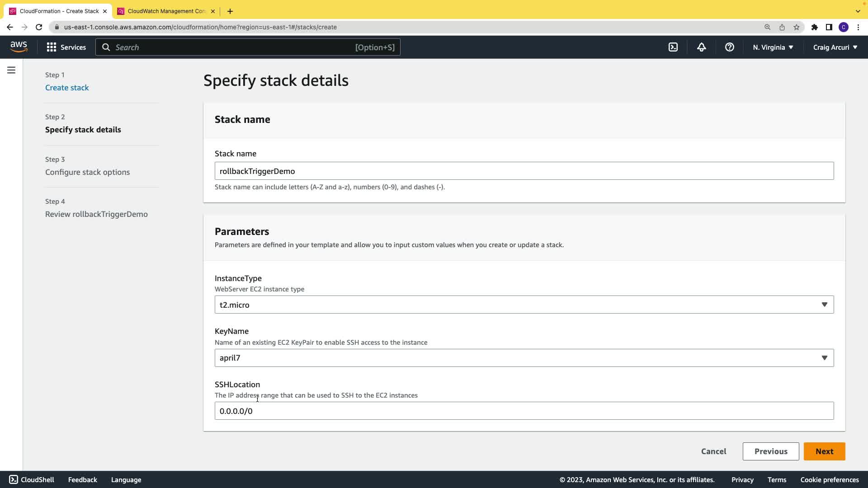This screenshot has width=868, height=488.
Task: Toggle the hamburger side navigation menu
Action: 11,70
